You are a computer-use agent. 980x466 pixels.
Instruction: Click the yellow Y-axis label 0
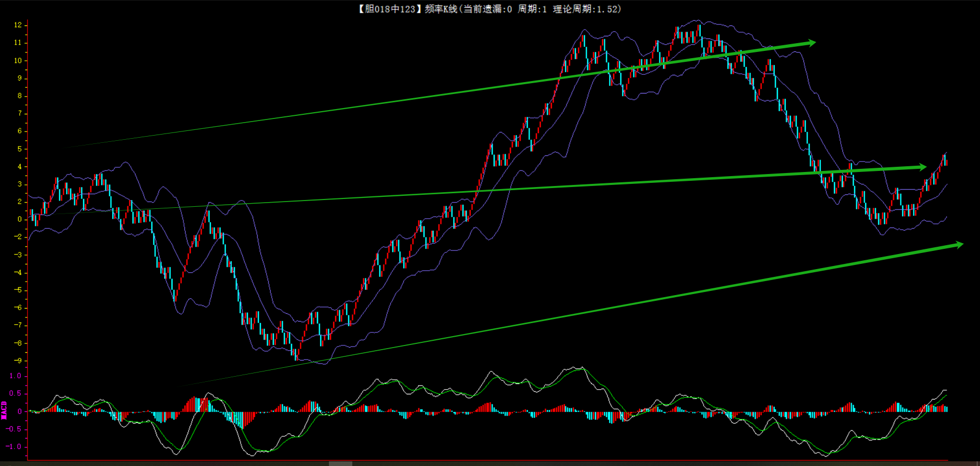(x=19, y=219)
